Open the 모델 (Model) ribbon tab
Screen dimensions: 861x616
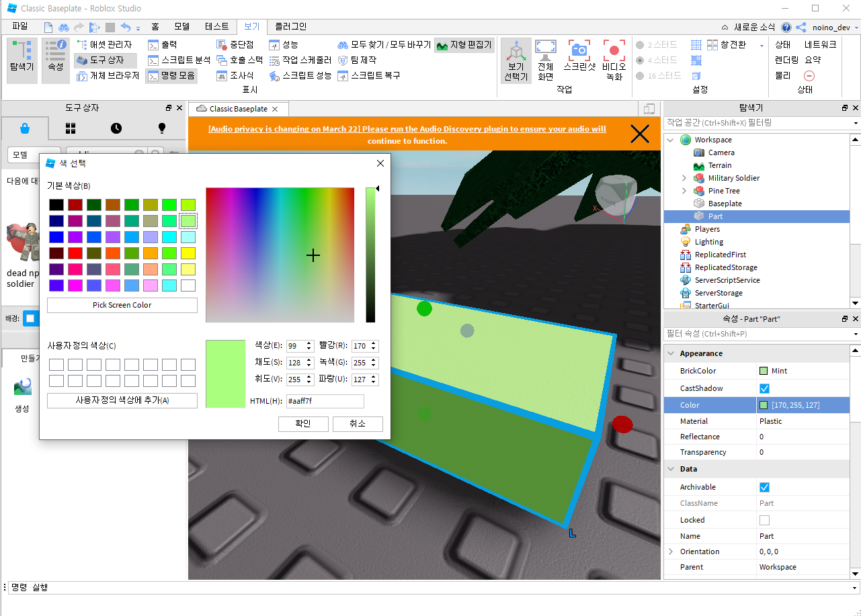(x=182, y=27)
